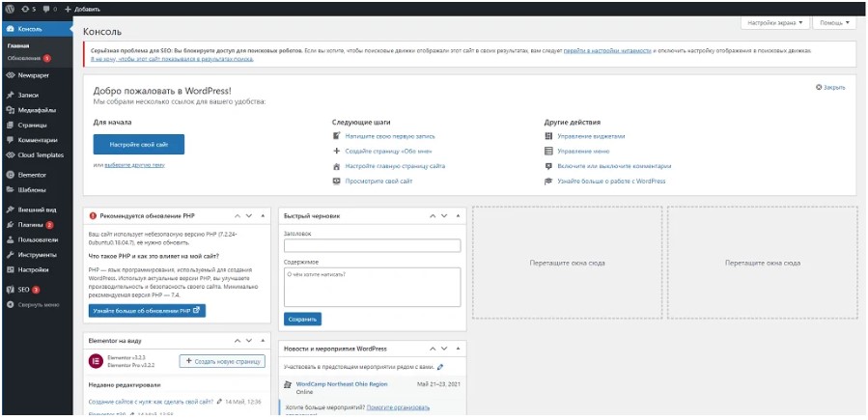Click the Elementor sidebar icon
This screenshot has width=868, height=420.
point(10,175)
